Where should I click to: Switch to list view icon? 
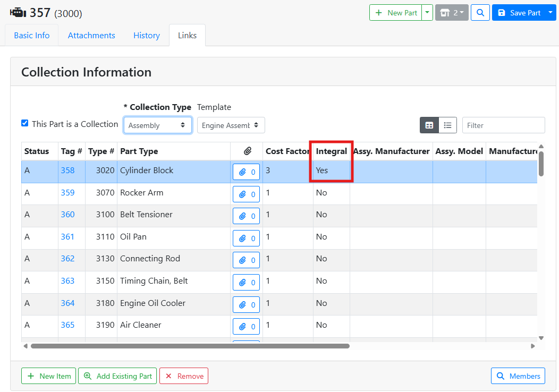pos(447,125)
